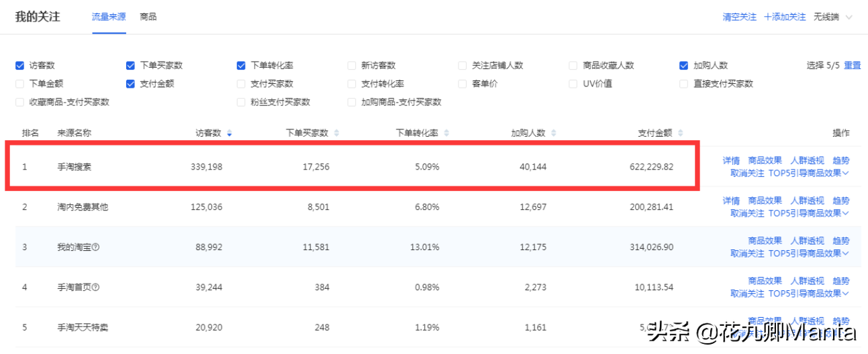Image resolution: width=868 pixels, height=354 pixels.
Task: Select source name 手淘天天特卖
Action: click(83, 328)
